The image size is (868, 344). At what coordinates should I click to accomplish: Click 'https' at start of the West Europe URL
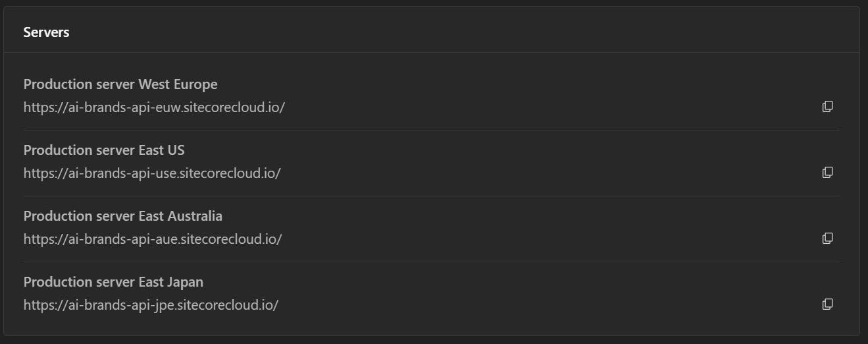point(37,107)
